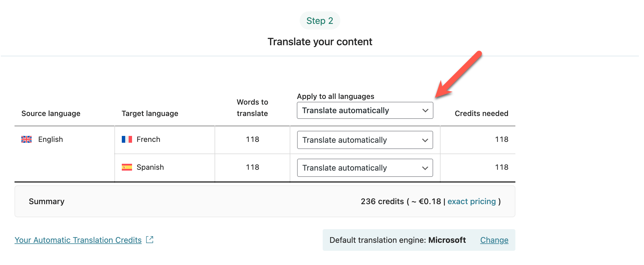Viewport: 644px width, 265px height.
Task: Click the 'Step 2' badge
Action: (320, 20)
